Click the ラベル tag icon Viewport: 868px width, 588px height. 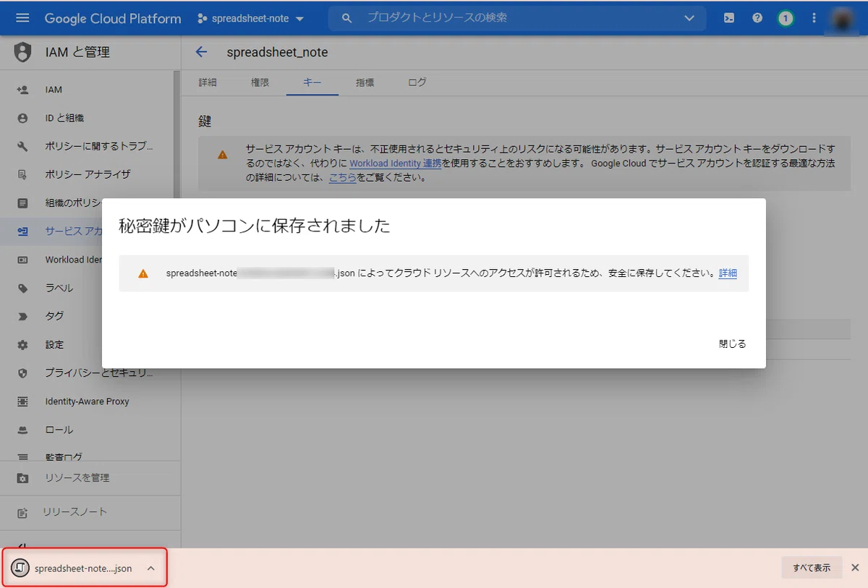[22, 288]
